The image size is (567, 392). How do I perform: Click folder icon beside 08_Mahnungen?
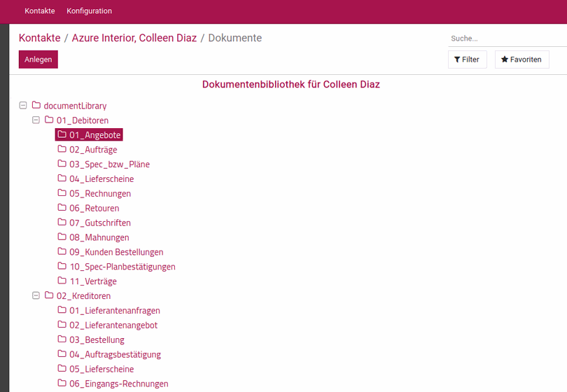click(62, 237)
